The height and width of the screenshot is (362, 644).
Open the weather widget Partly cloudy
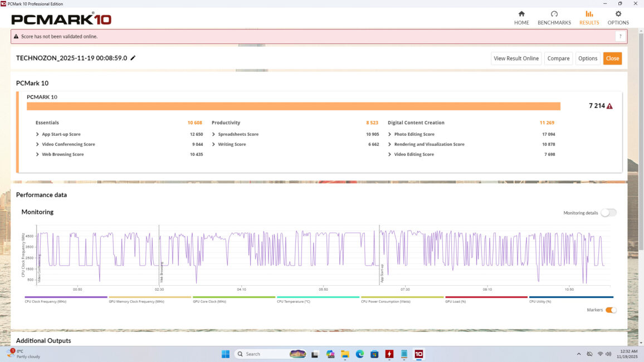coord(24,354)
